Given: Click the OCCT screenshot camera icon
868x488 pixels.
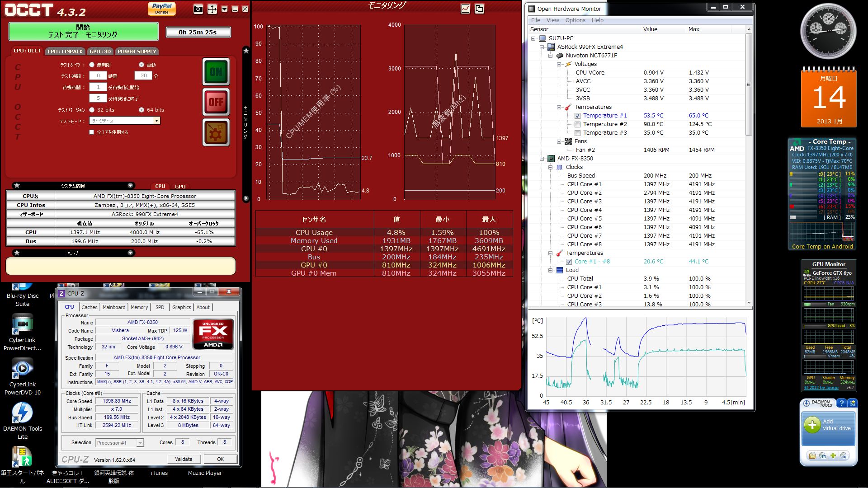Looking at the screenshot, I should pyautogui.click(x=198, y=9).
